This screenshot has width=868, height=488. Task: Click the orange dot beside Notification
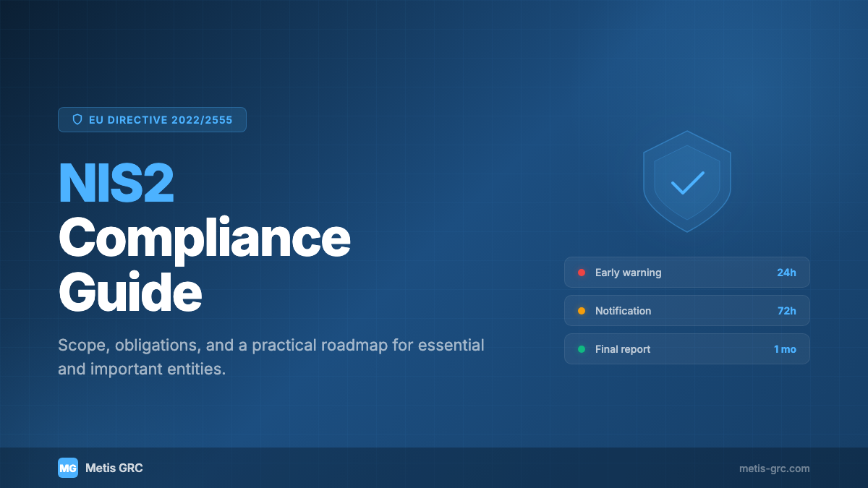click(x=580, y=310)
